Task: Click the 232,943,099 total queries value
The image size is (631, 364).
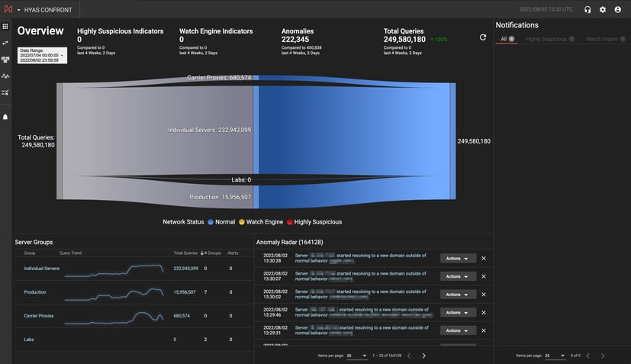Action: 185,269
